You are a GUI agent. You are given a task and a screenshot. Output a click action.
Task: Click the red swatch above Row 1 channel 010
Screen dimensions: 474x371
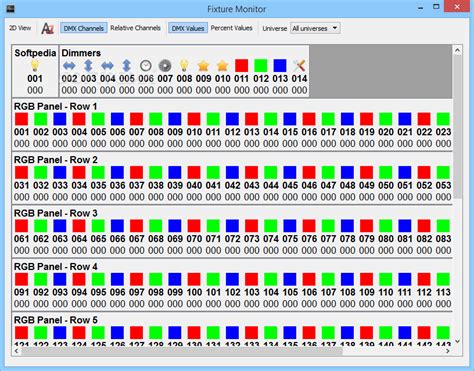pyautogui.click(x=194, y=119)
